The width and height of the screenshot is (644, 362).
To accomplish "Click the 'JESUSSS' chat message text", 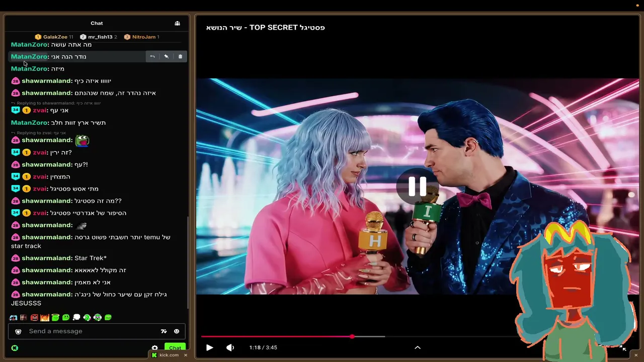I will coord(26,303).
